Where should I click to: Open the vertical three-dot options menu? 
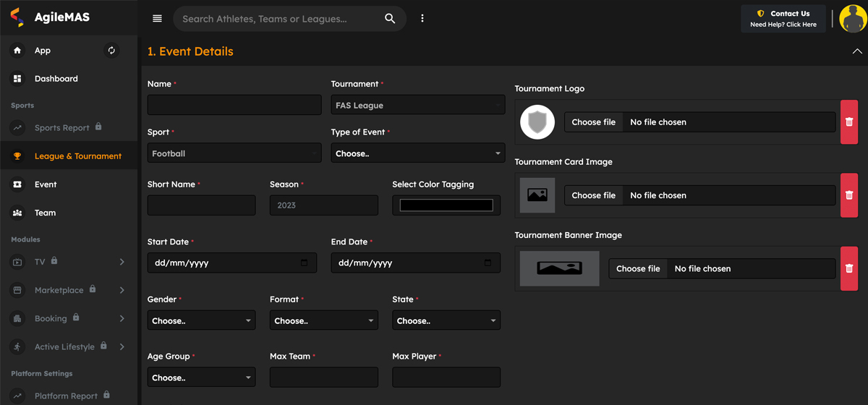pyautogui.click(x=422, y=19)
